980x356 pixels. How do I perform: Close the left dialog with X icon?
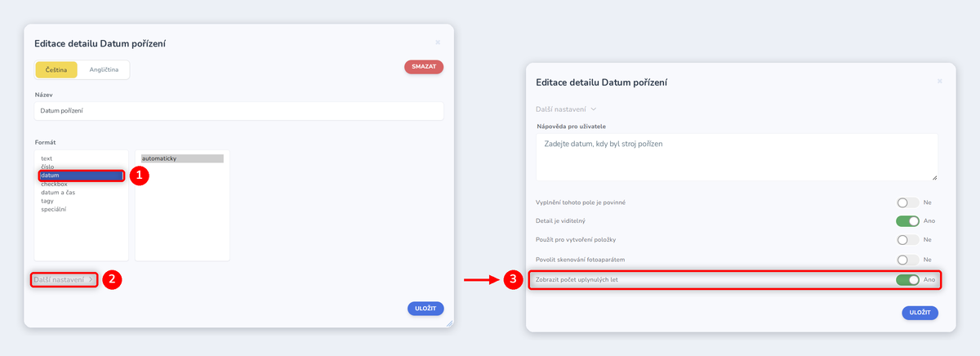438,42
